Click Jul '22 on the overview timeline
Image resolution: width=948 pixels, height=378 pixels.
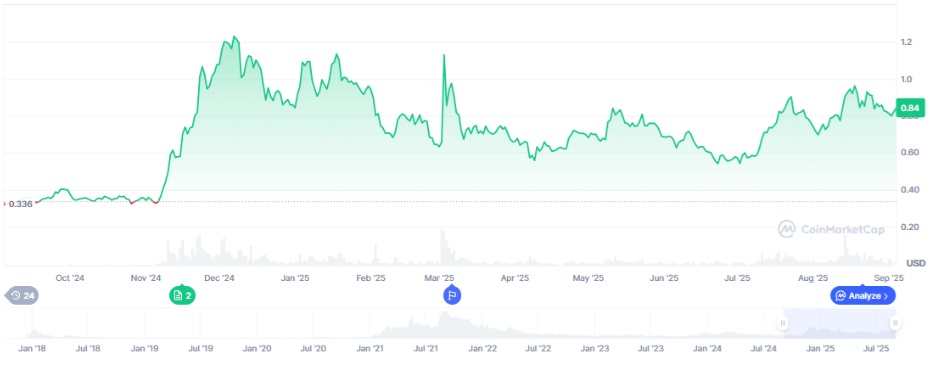click(538, 349)
